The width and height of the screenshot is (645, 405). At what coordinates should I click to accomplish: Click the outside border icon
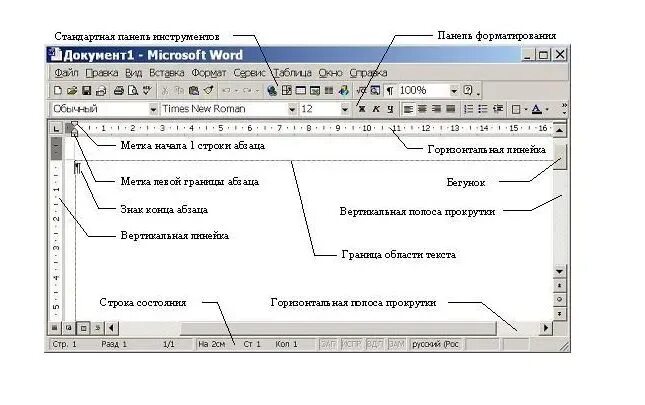[516, 109]
